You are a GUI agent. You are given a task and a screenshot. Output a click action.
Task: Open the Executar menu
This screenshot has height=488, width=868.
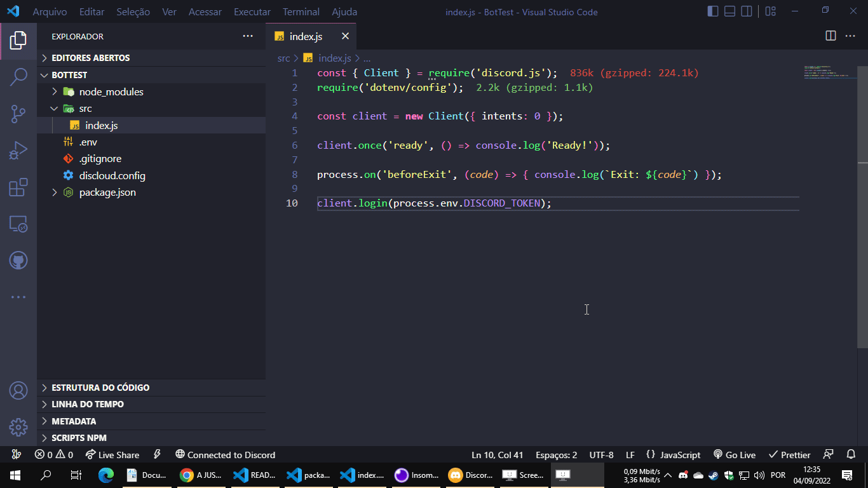[x=252, y=11]
